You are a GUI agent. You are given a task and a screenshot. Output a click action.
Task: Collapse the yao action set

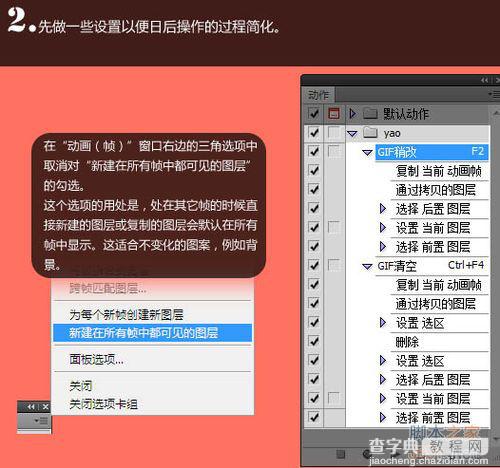point(352,134)
